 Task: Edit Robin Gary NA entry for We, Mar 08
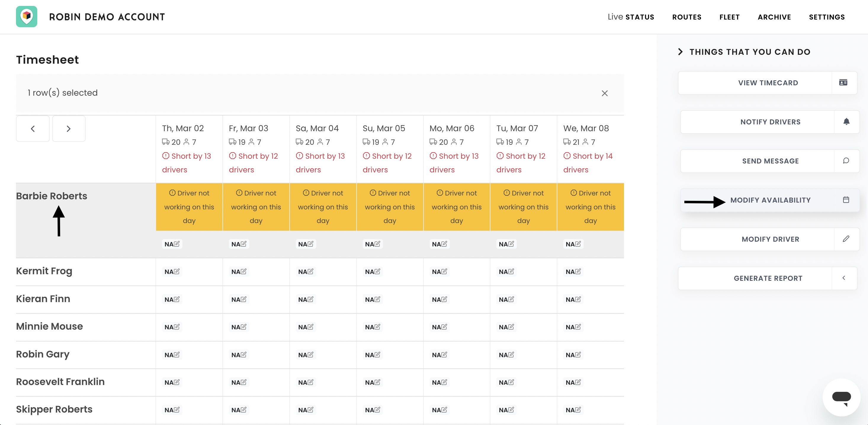coord(573,355)
